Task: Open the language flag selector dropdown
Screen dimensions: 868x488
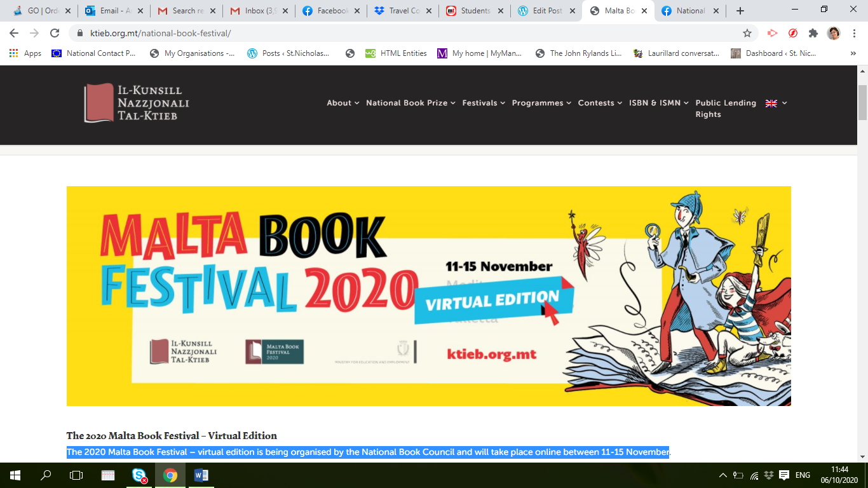Action: pos(776,103)
